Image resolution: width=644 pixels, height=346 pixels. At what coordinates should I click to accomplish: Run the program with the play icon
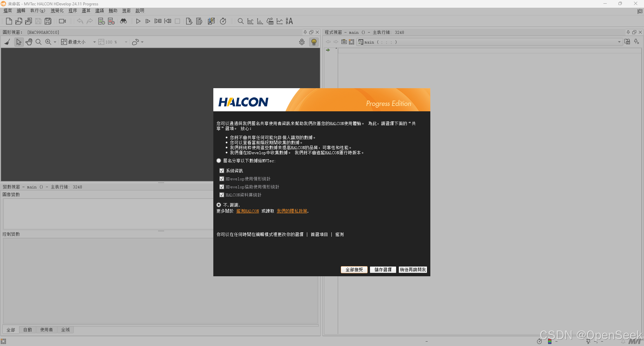[x=138, y=21]
